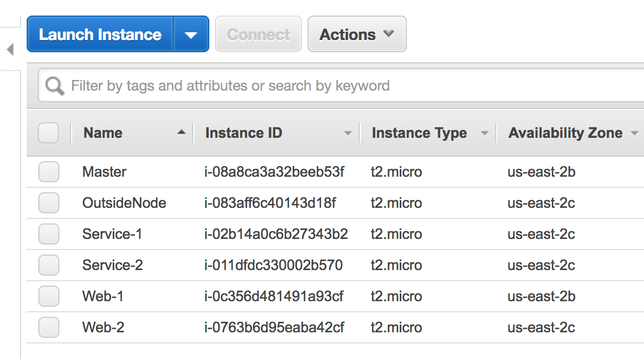This screenshot has height=359, width=644.
Task: Collapse the left sidebar arrow
Action: coord(9,50)
